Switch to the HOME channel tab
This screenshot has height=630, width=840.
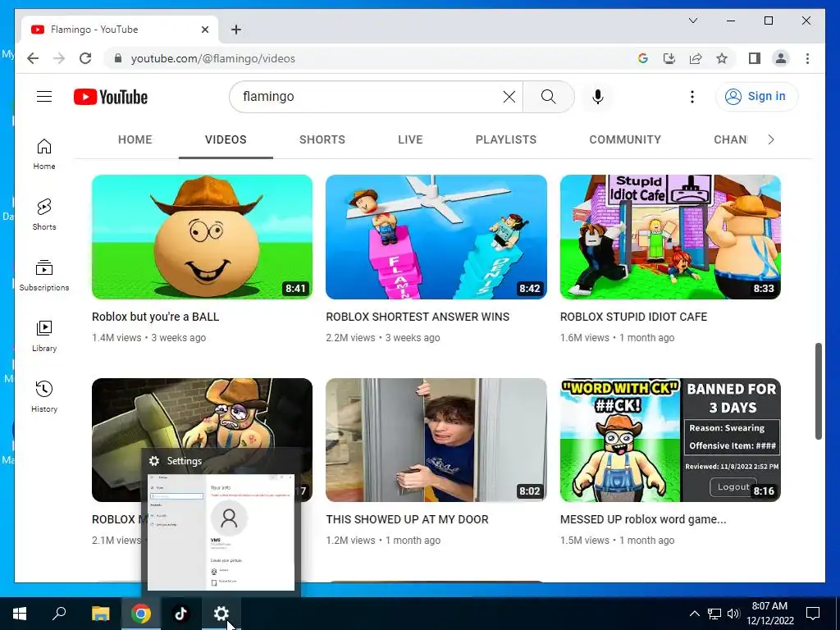point(135,139)
